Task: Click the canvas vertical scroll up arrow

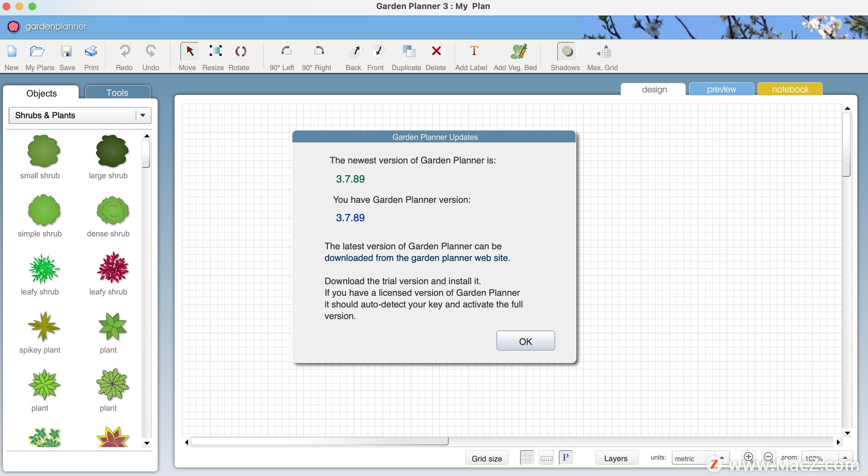Action: point(847,109)
